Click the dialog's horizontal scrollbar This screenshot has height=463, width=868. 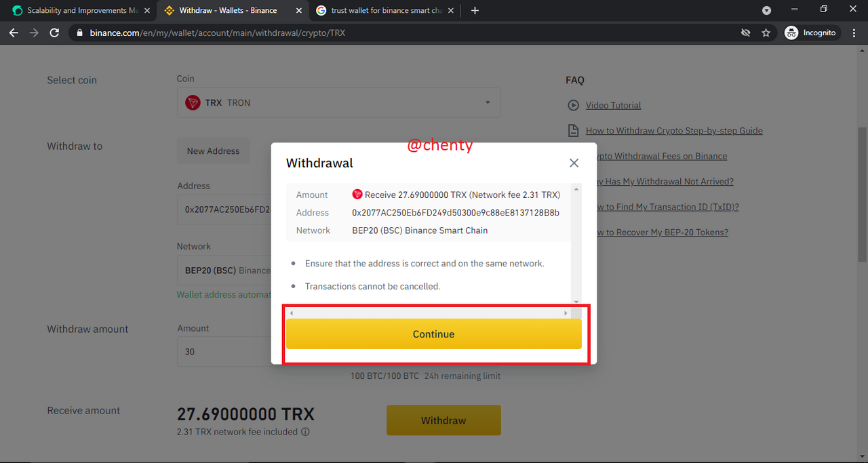pos(428,313)
